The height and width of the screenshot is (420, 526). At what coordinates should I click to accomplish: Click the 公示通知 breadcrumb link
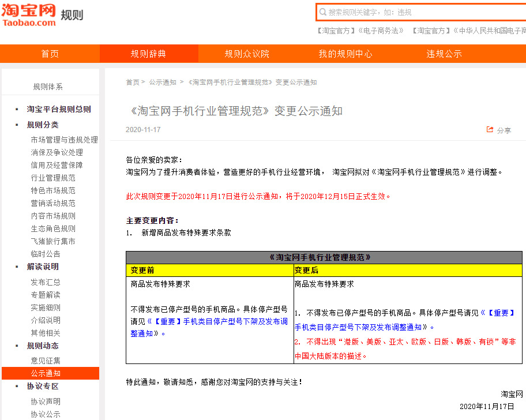click(x=163, y=82)
